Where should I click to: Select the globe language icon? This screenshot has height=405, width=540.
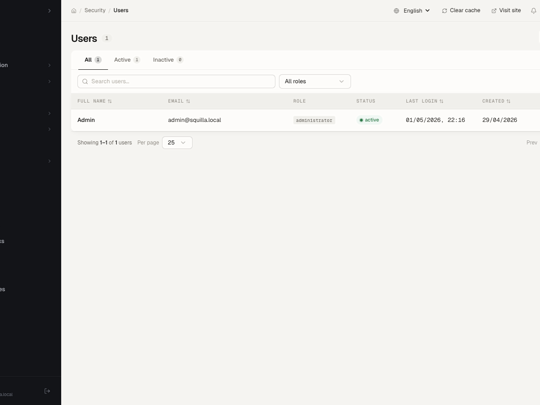pos(396,11)
